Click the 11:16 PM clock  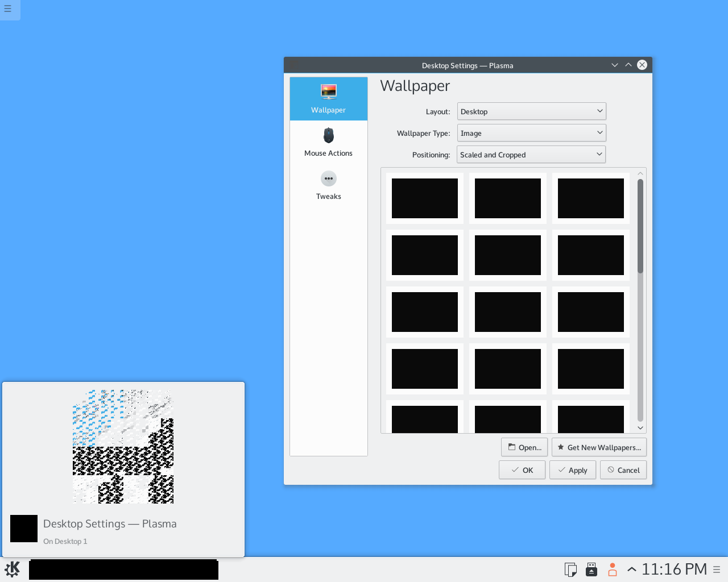point(674,569)
